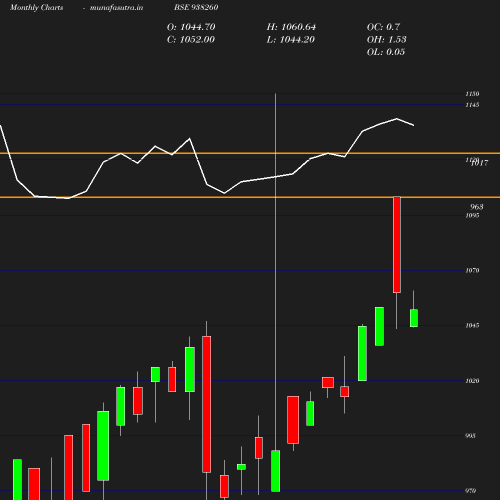This screenshot has height=500, width=500.
Task: Click the tall red candle touching the lower orange line
Action: [397, 245]
